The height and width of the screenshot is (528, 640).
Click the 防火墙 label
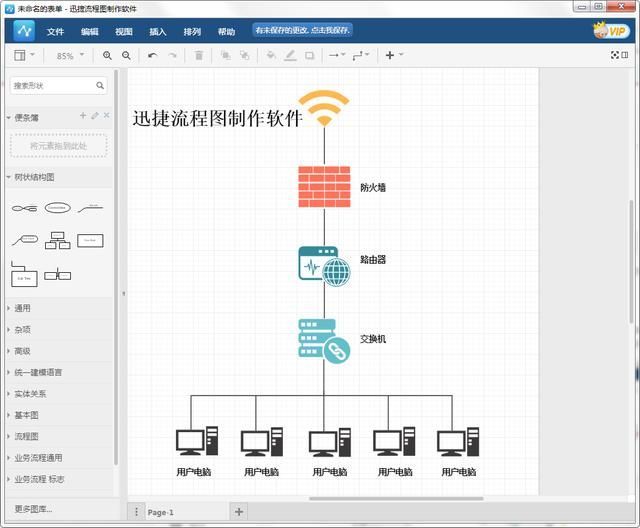pyautogui.click(x=373, y=187)
